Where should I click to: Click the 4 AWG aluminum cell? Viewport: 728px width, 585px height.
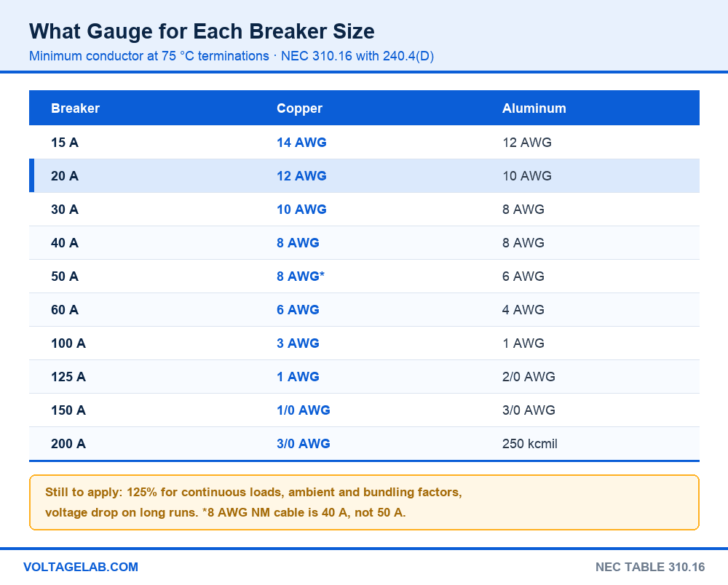[523, 310]
